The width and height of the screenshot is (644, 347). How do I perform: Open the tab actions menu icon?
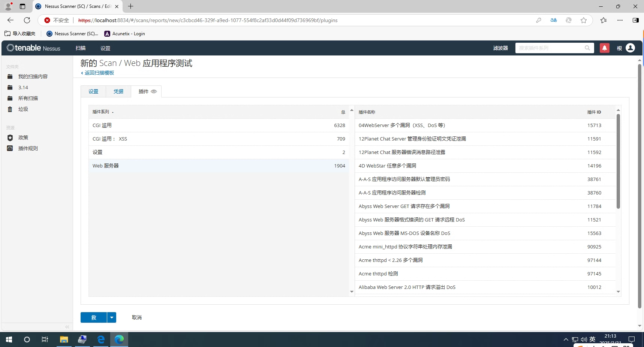click(x=22, y=6)
